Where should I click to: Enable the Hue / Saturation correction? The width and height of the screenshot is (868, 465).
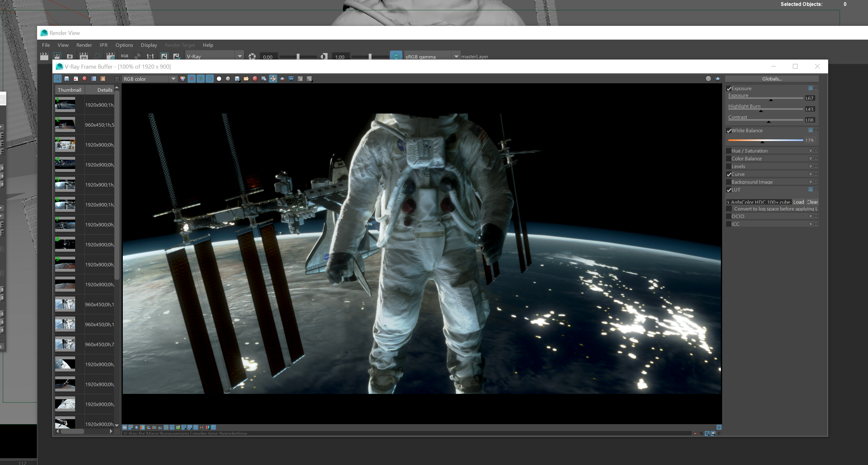click(729, 151)
